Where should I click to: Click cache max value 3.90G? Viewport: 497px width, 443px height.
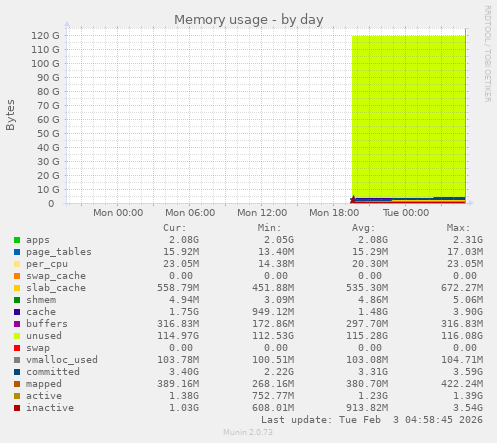point(468,312)
